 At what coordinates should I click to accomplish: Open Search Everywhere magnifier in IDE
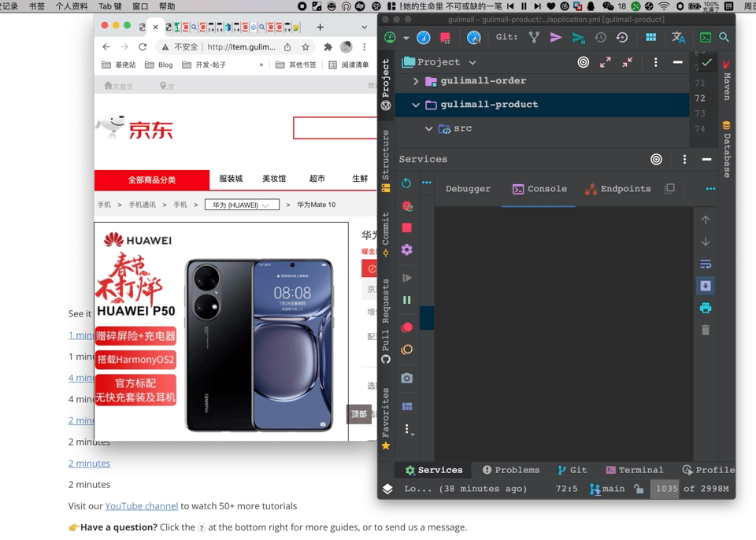coord(724,37)
